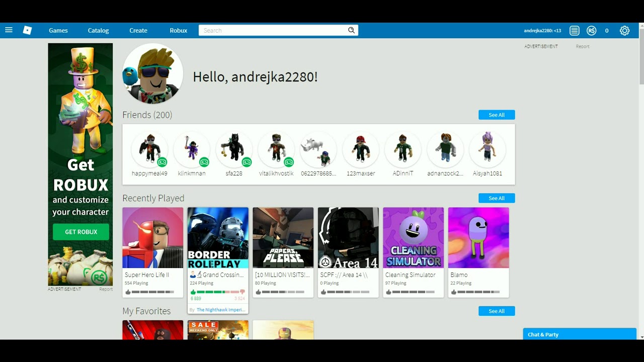Click the Robux currency icon

click(x=592, y=31)
